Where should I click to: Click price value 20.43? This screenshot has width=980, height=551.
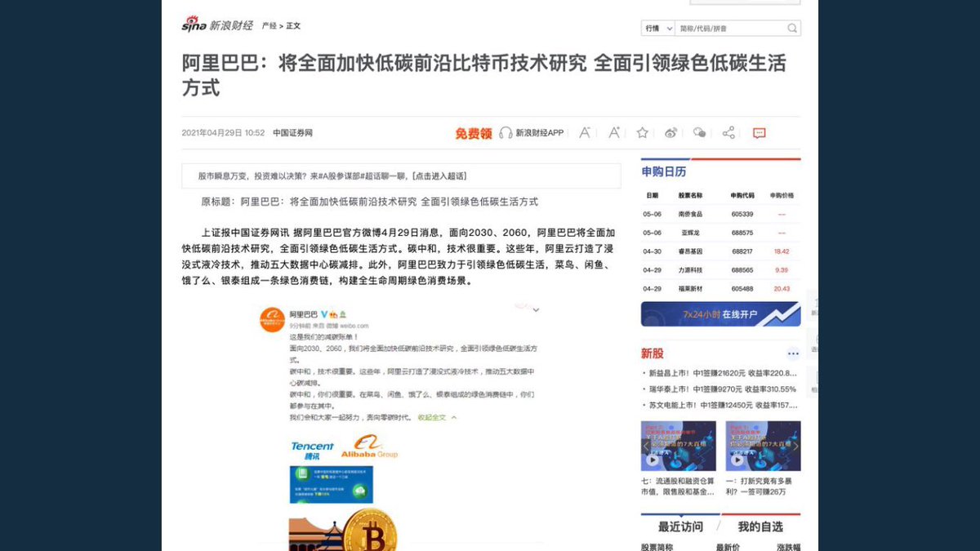782,289
